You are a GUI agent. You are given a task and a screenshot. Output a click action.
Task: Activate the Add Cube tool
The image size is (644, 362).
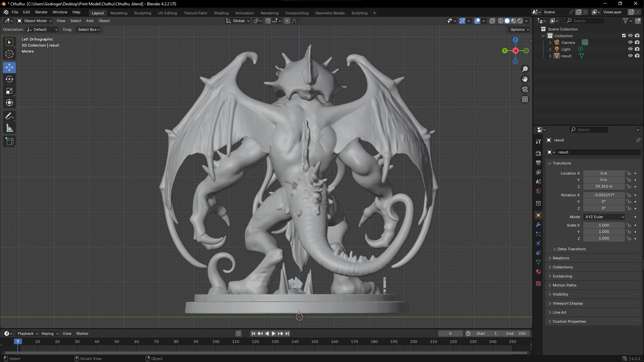coord(9,141)
